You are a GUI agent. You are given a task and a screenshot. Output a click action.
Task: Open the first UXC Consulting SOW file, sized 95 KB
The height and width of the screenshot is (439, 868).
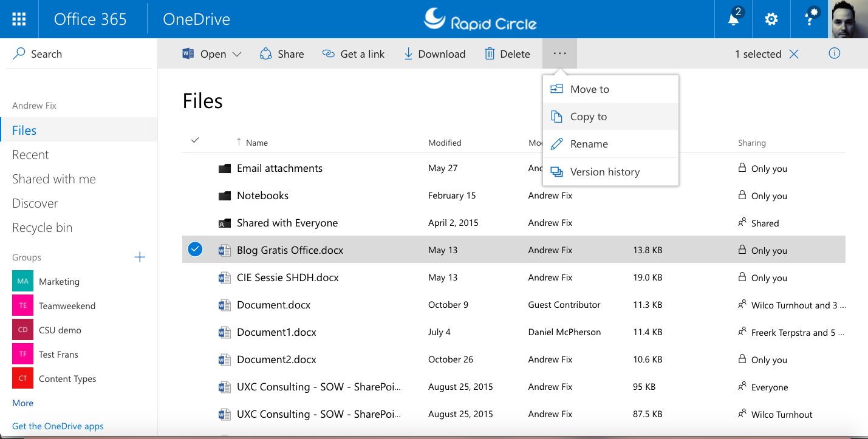(319, 387)
